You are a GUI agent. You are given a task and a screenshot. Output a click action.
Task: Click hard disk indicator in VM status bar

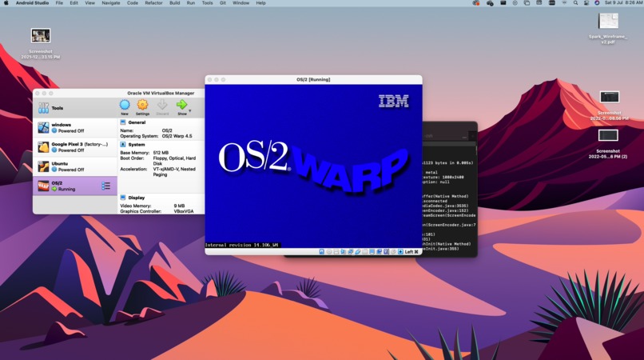tap(322, 251)
